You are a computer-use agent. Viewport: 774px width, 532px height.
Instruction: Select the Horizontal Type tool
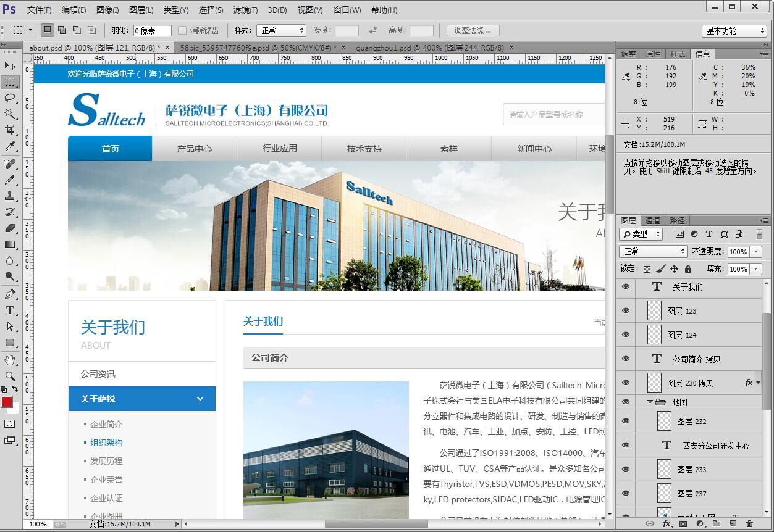[10, 310]
